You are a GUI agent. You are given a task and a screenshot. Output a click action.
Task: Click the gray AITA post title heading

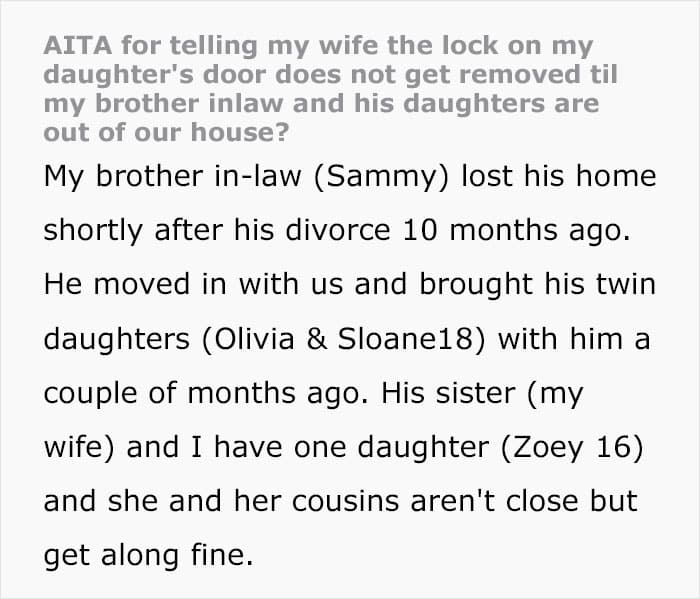tap(330, 89)
